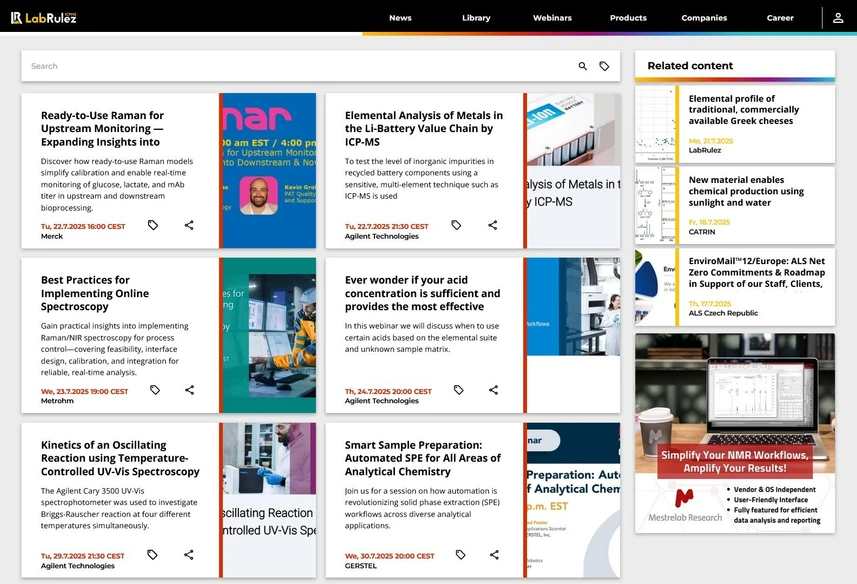
Task: Click date We, 30.7.2025 20:00 CEST
Action: [x=390, y=556]
